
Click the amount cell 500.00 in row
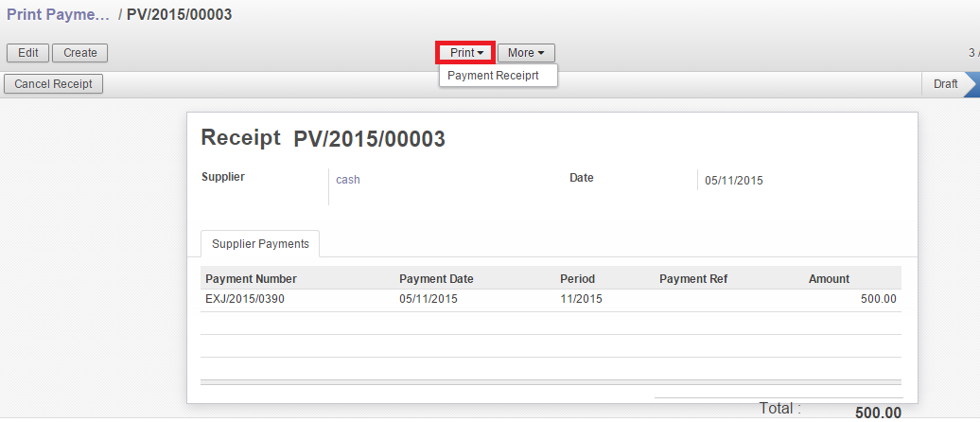878,299
